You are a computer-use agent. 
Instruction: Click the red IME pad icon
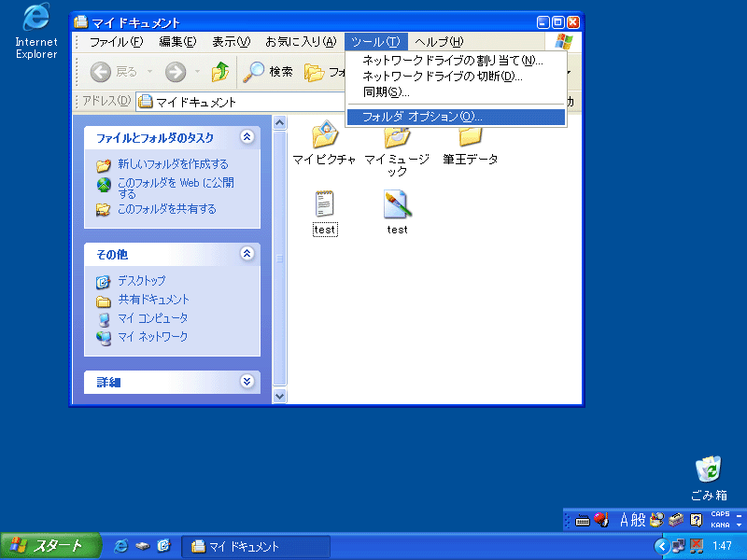click(x=601, y=520)
